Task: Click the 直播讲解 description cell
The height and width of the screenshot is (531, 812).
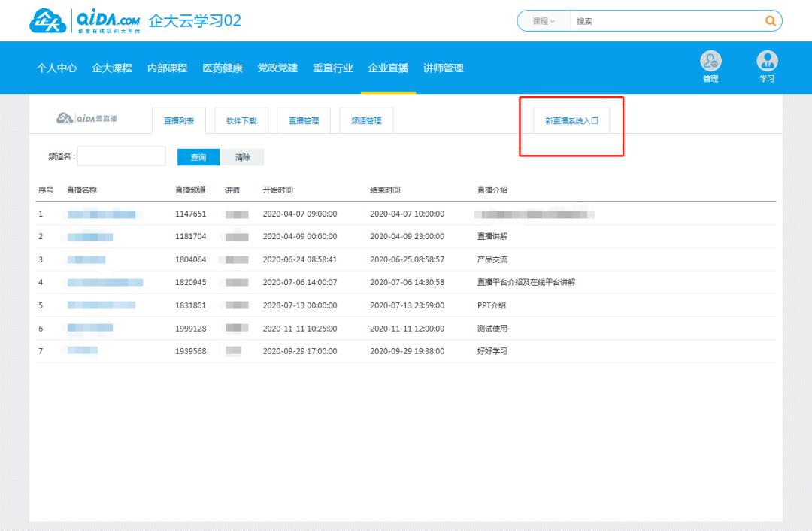Action: [x=492, y=236]
